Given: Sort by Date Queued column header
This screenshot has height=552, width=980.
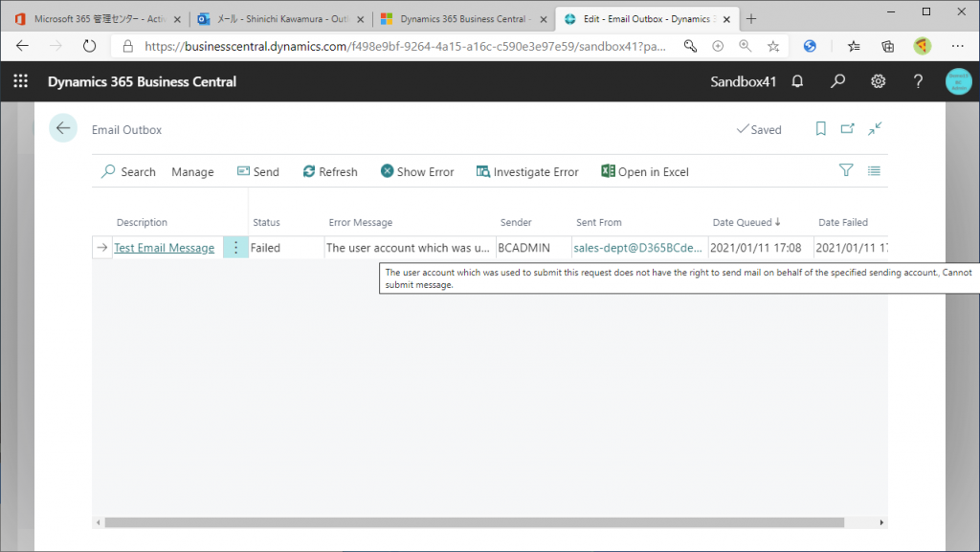Looking at the screenshot, I should point(746,222).
